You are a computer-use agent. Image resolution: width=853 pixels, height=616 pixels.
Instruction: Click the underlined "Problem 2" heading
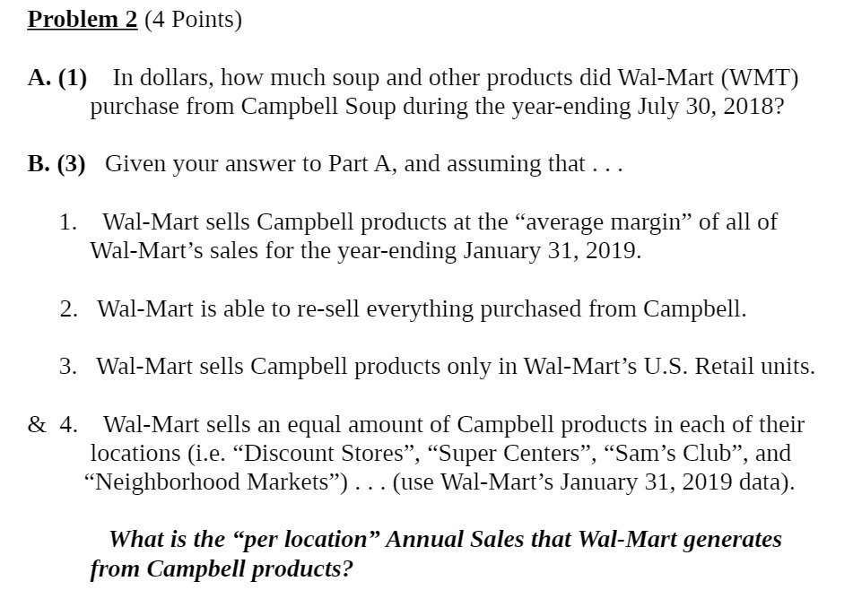(x=83, y=19)
